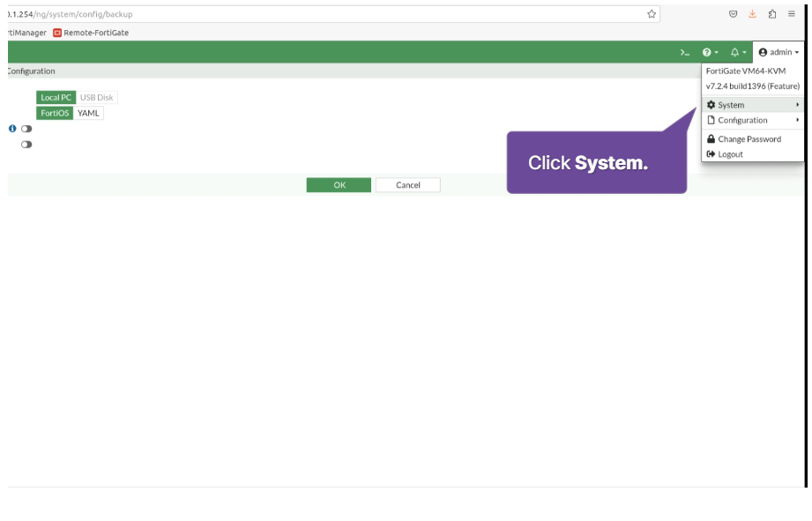Expand the Configuration submenu arrow
This screenshot has height=521, width=812.
click(x=798, y=120)
